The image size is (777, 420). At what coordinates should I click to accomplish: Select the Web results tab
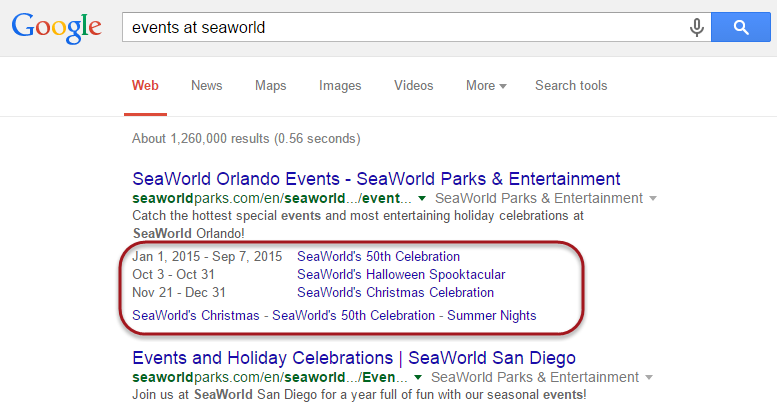(x=145, y=86)
